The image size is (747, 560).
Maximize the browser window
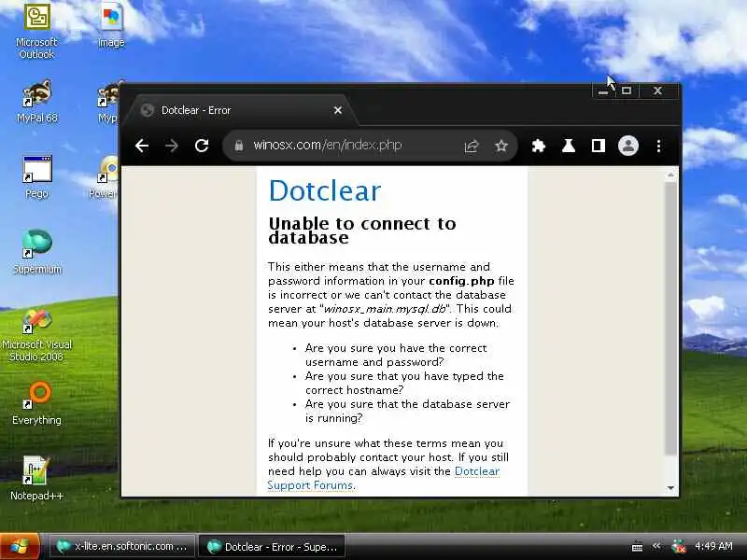pos(627,91)
